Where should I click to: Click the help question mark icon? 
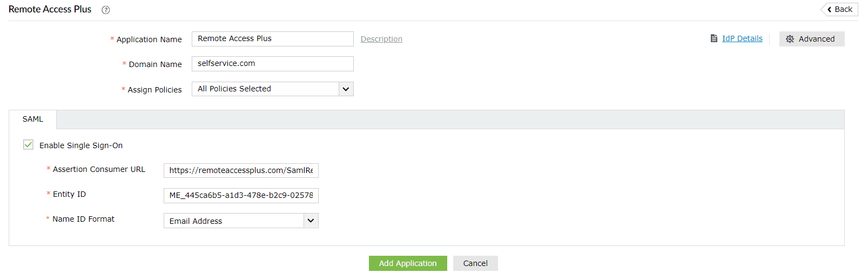(x=106, y=10)
